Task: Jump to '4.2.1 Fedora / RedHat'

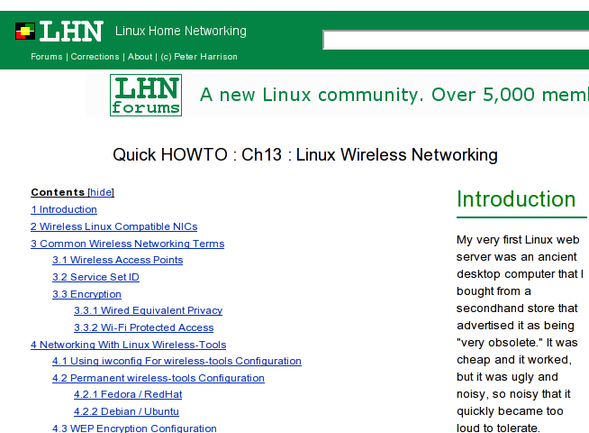Action: click(x=128, y=395)
